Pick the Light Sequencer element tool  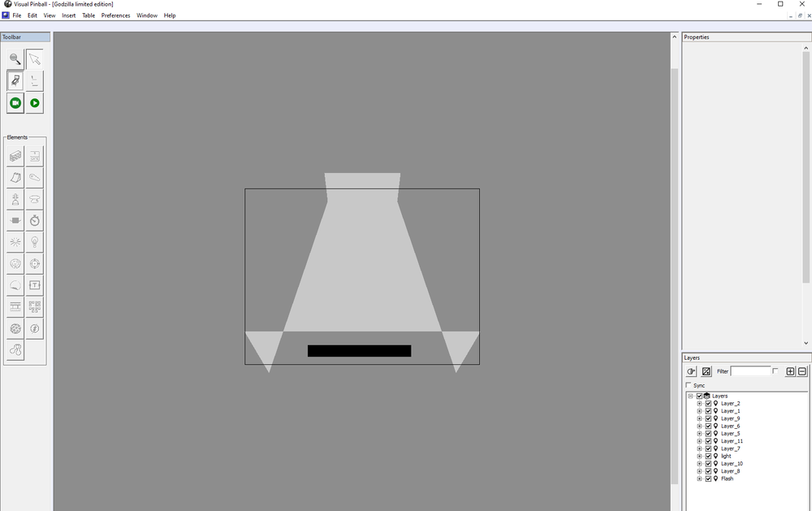pyautogui.click(x=35, y=307)
